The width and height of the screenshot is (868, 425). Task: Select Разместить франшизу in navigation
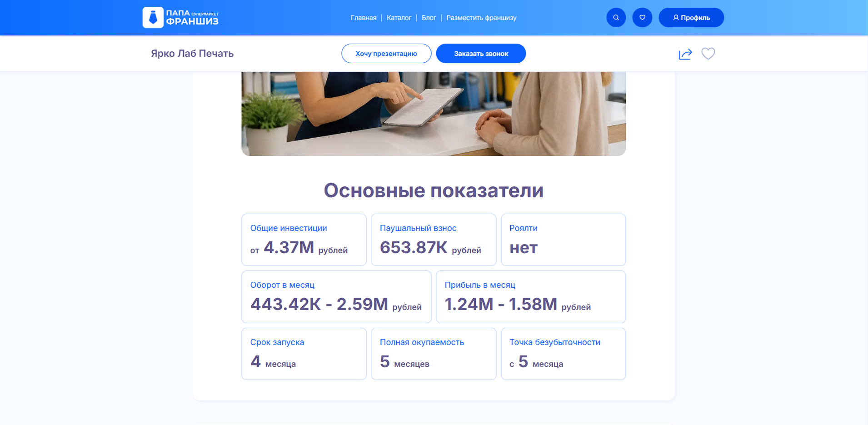tap(481, 18)
